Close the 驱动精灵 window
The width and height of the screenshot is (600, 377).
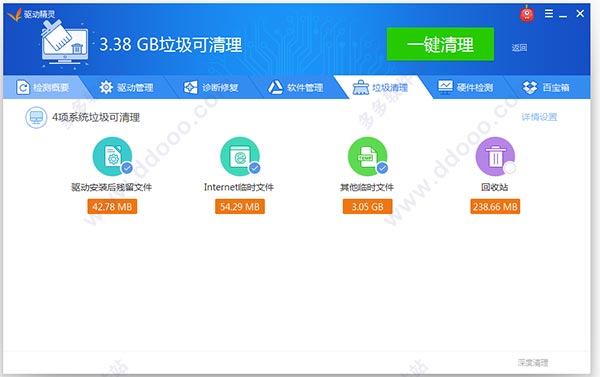[580, 14]
